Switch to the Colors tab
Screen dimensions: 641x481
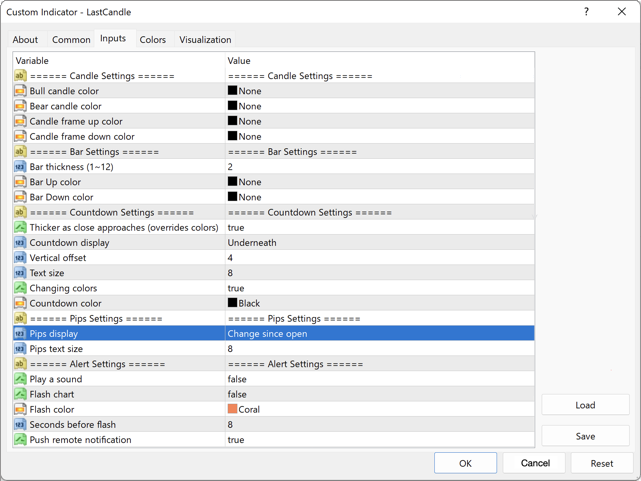pyautogui.click(x=153, y=40)
